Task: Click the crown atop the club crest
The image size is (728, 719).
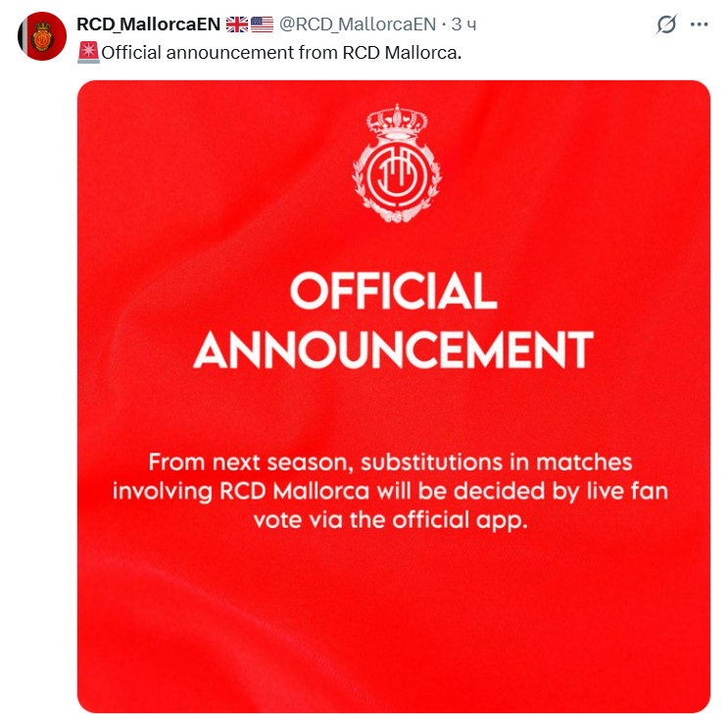Action: (395, 123)
